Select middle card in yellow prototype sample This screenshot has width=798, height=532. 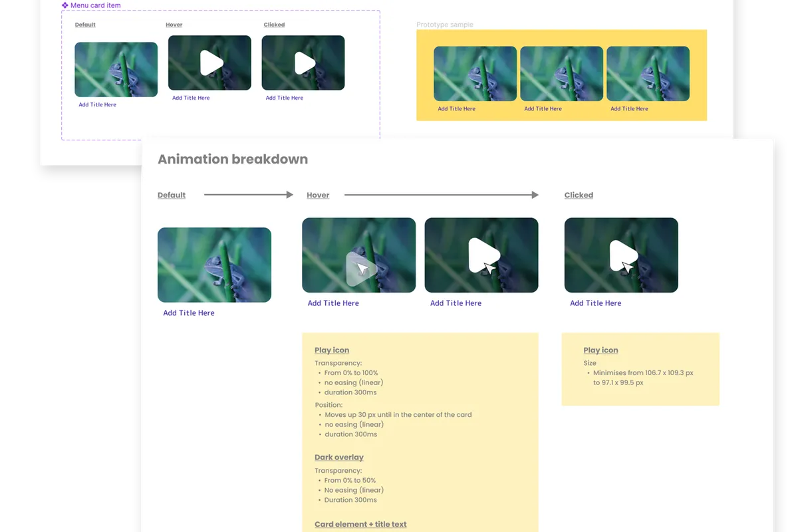pyautogui.click(x=562, y=74)
